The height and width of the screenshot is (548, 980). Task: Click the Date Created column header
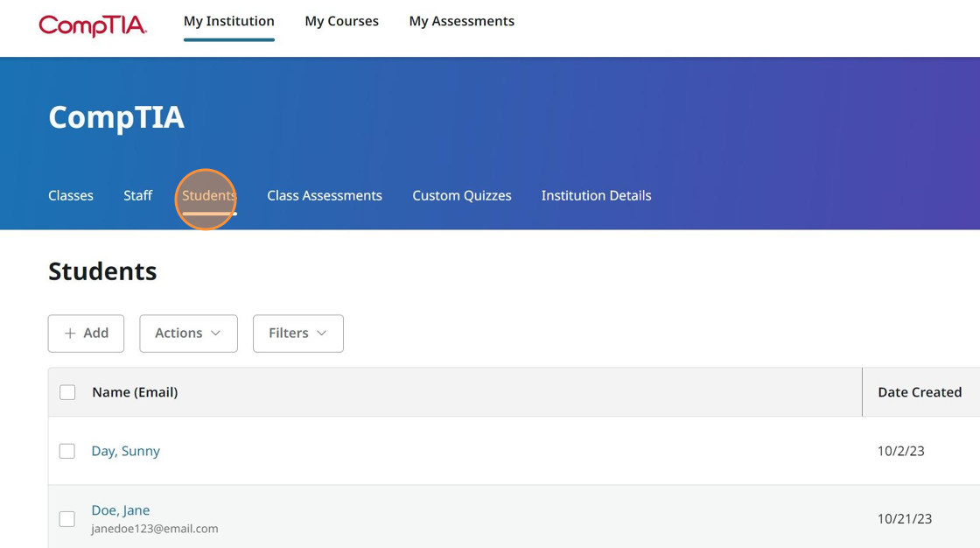[920, 392]
